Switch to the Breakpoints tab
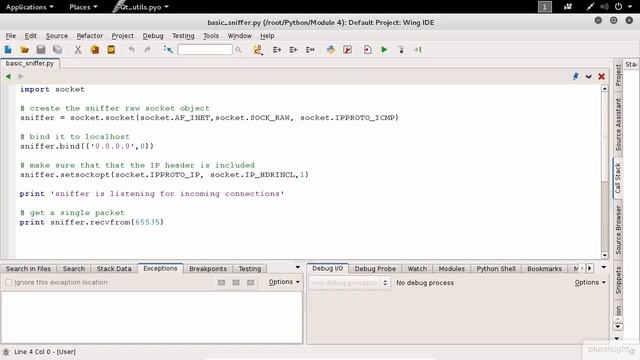640x360 pixels. (208, 269)
